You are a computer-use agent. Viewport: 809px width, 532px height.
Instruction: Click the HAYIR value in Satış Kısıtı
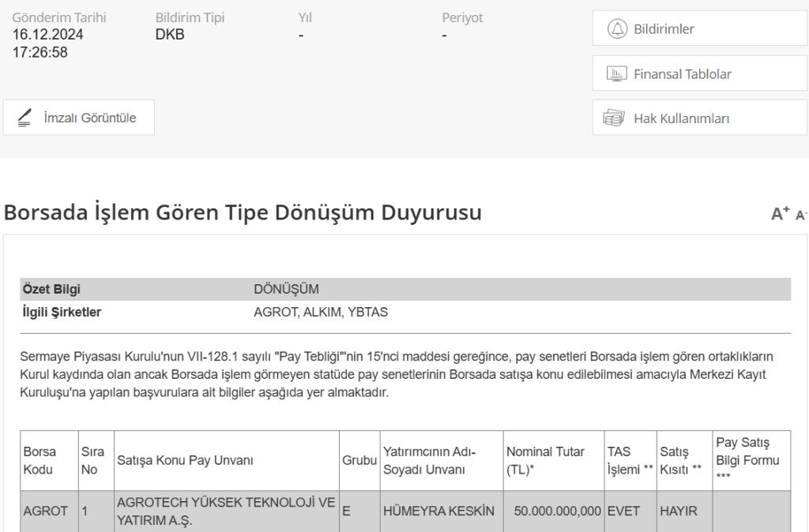(679, 511)
